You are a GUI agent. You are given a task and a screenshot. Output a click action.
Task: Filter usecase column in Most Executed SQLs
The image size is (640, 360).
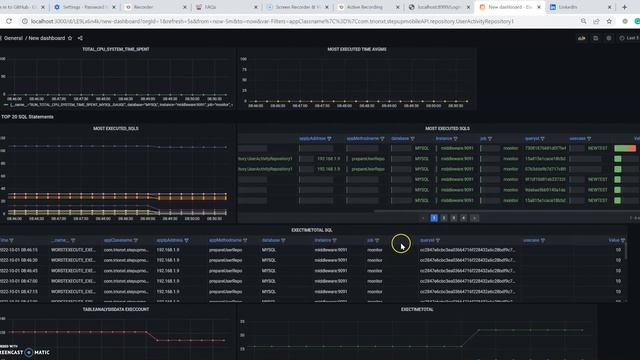click(589, 139)
